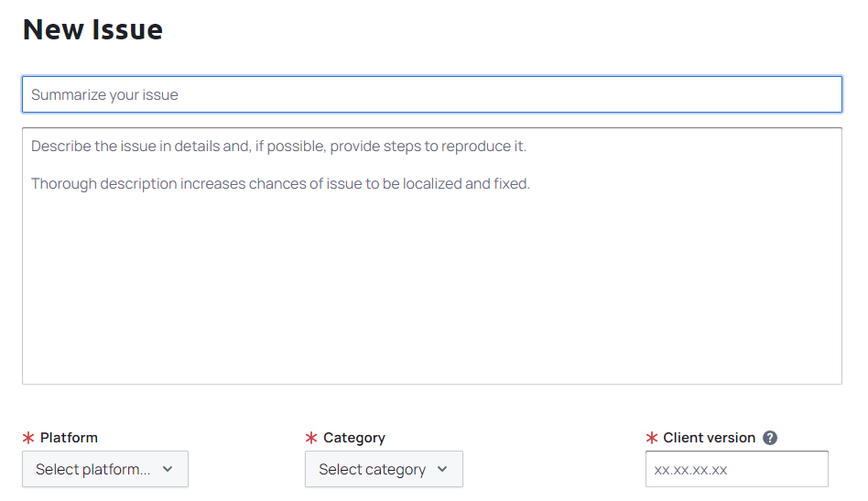Viewport: 868px width, 501px height.
Task: Focus the Summarize your issue field
Action: (x=431, y=94)
